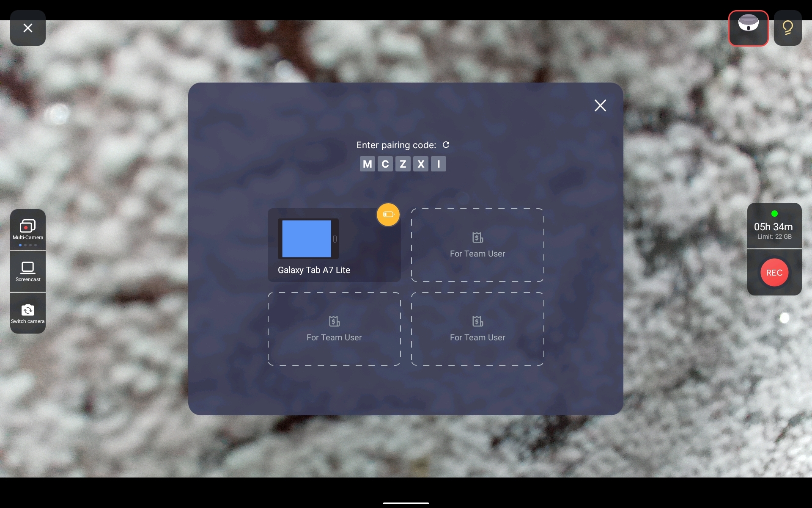Click the microphone/camera icon top right
Image resolution: width=812 pixels, height=508 pixels.
(x=749, y=28)
